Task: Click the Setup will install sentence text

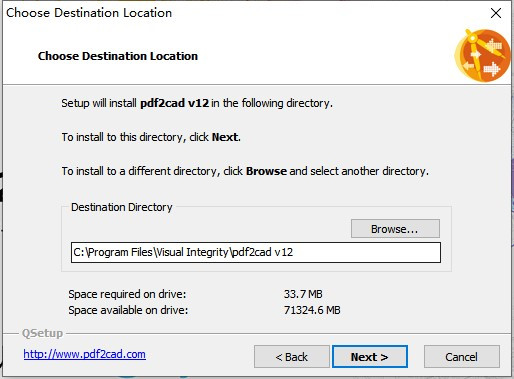Action: pyautogui.click(x=197, y=103)
